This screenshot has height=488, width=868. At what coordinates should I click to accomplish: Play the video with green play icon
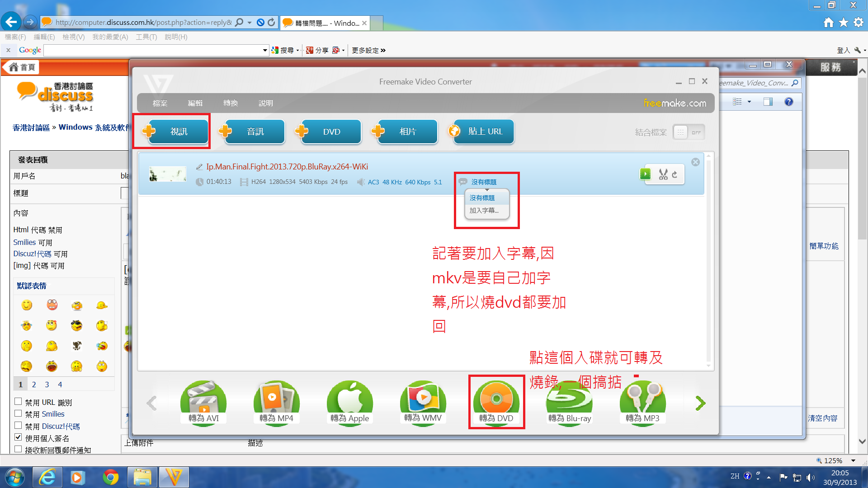645,174
